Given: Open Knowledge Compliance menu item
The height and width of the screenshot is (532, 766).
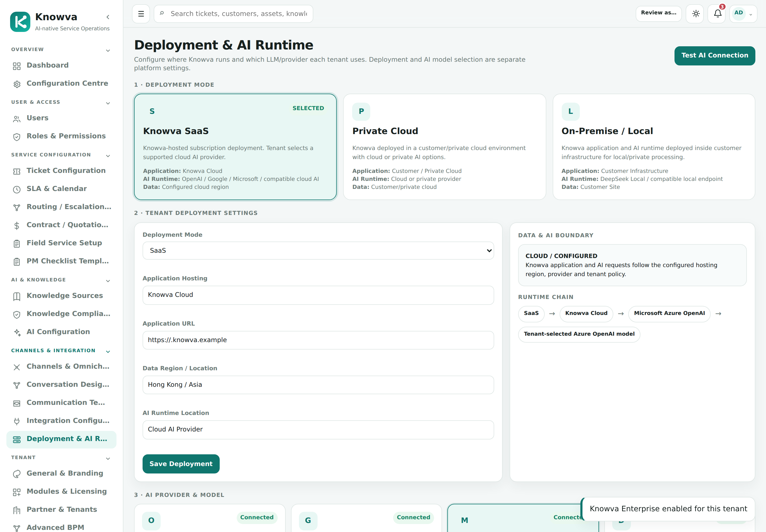Looking at the screenshot, I should (61, 314).
